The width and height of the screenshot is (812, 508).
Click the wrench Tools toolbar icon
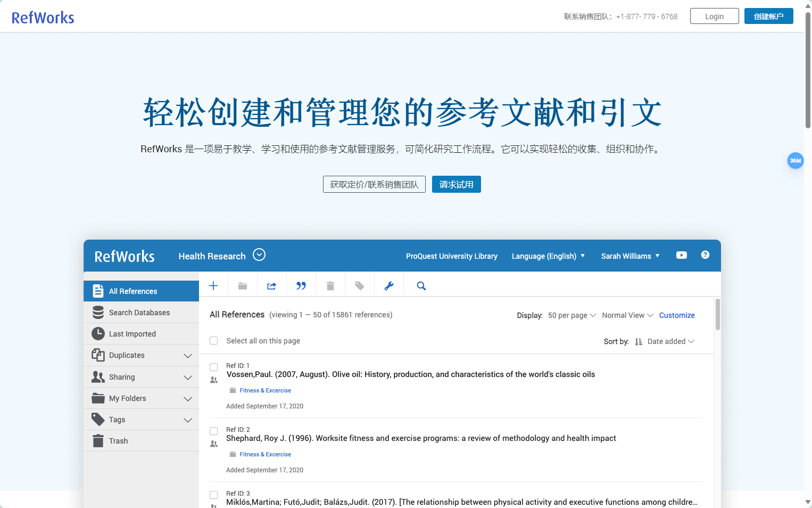point(389,286)
